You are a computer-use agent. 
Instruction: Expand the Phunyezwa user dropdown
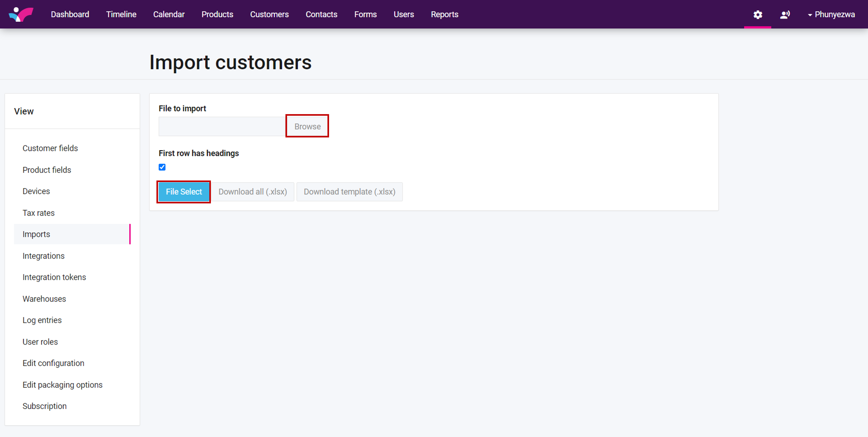tap(831, 14)
